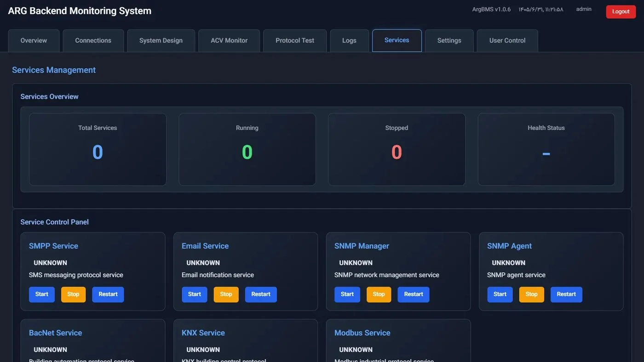
Task: Click the Services Management heading
Action: (54, 70)
